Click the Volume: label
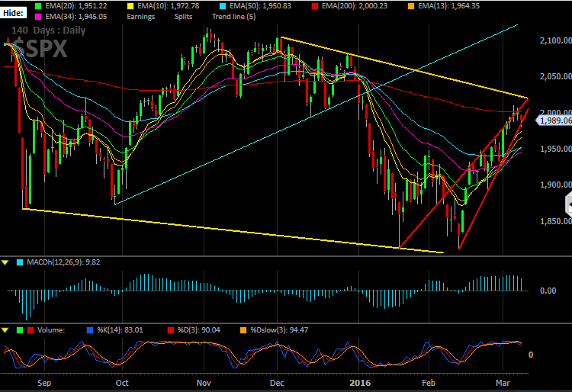Image resolution: width=572 pixels, height=392 pixels. pos(51,330)
